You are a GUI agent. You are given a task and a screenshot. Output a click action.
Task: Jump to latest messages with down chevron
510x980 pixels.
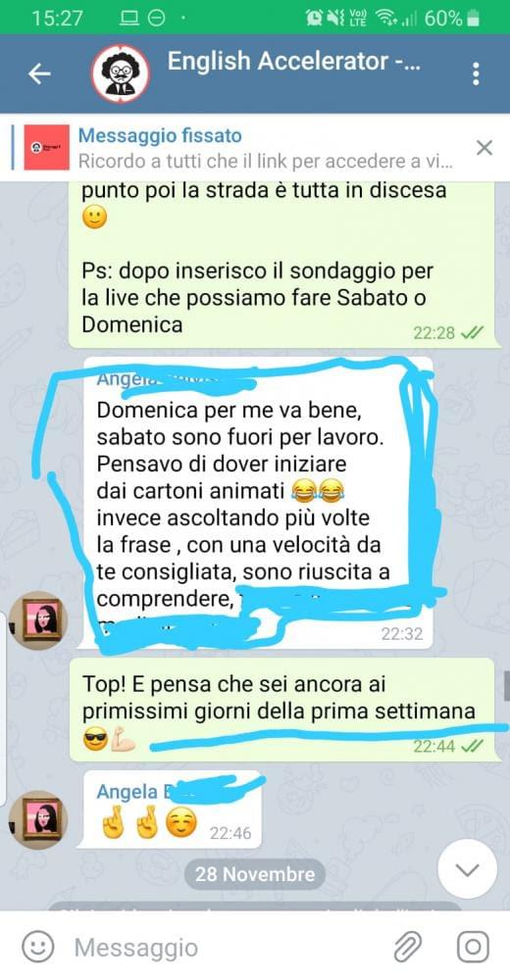tap(468, 868)
